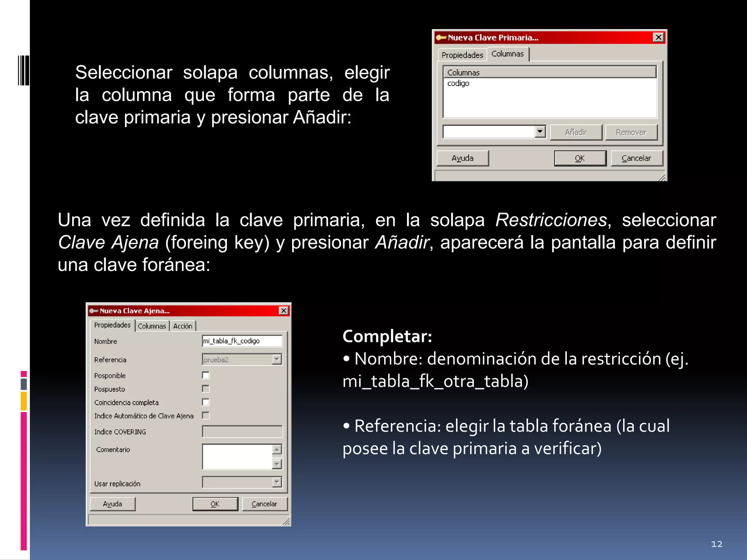Open column selector dropdown in primary key dialog
Image resolution: width=747 pixels, height=560 pixels.
pyautogui.click(x=540, y=132)
